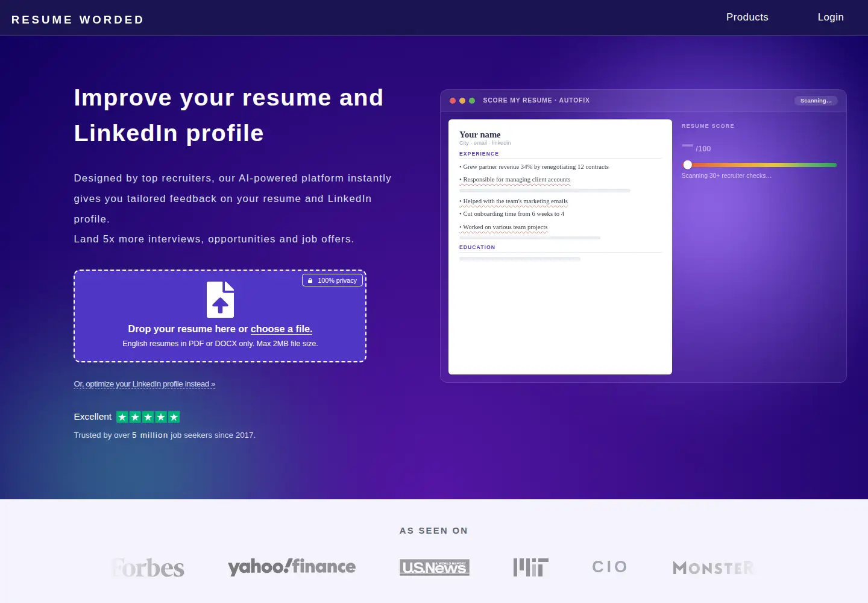Image resolution: width=868 pixels, height=603 pixels.
Task: Click 'Trusted by over 5 million job seekers'
Action: point(165,435)
